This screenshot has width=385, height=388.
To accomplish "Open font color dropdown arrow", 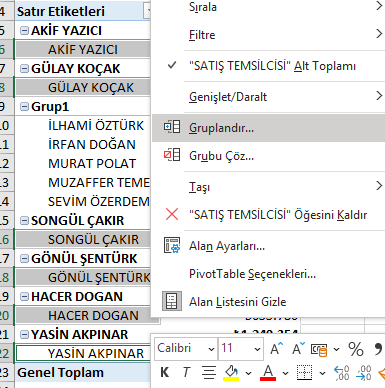I will click(x=285, y=373).
